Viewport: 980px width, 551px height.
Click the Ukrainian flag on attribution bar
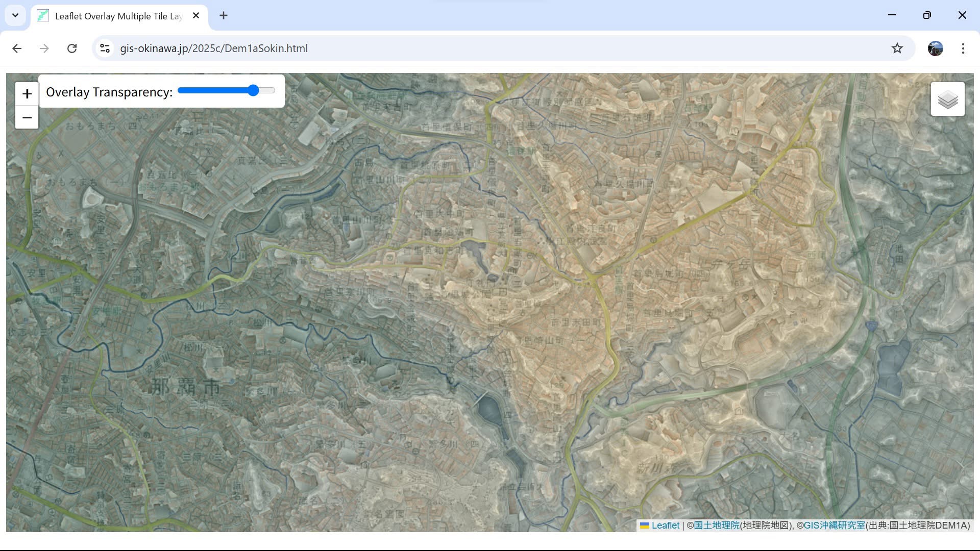645,525
